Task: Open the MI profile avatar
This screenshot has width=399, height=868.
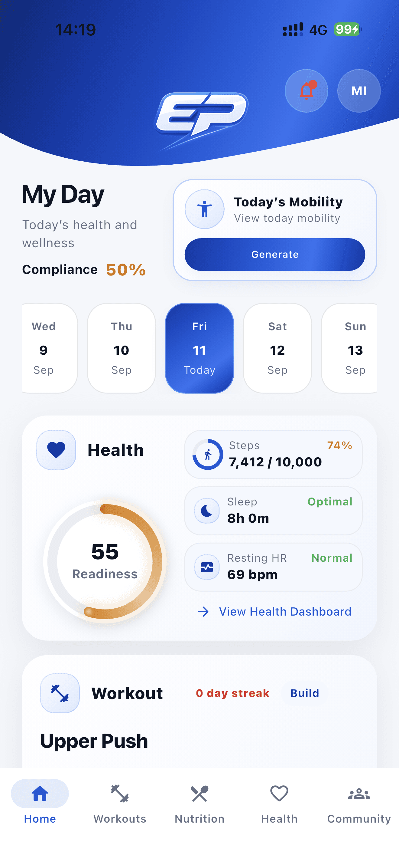Action: 359,90
